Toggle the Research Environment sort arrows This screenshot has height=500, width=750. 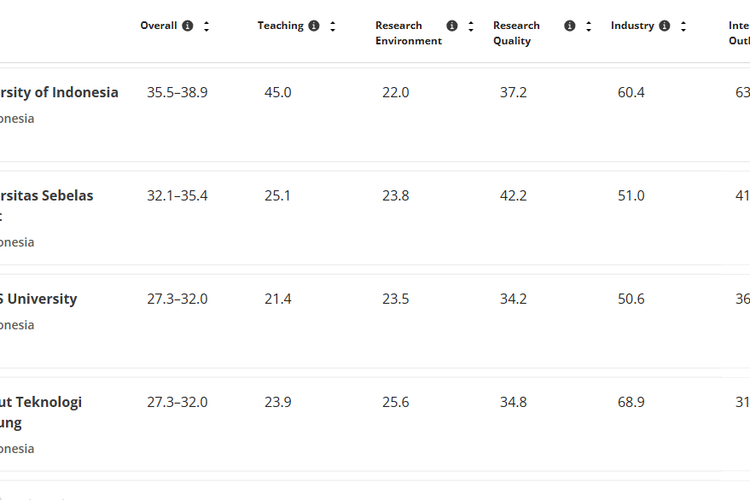(x=471, y=26)
